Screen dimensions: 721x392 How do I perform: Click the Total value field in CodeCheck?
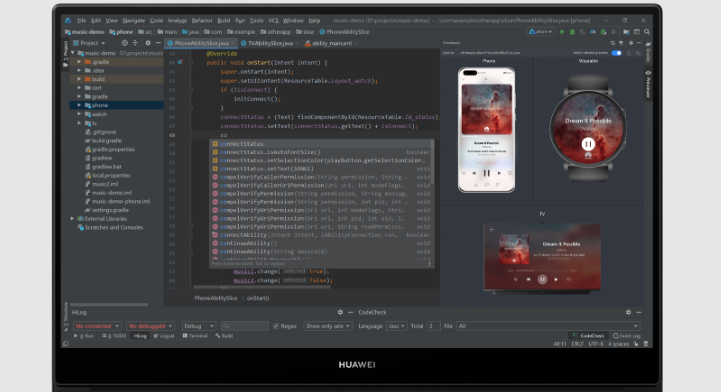click(433, 326)
